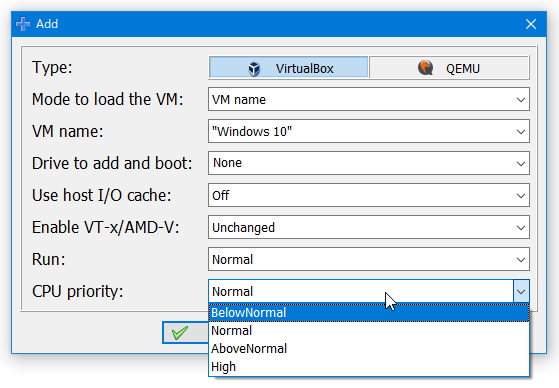Choose Normal in the CPU priority list
This screenshot has height=388, width=559.
click(x=369, y=331)
